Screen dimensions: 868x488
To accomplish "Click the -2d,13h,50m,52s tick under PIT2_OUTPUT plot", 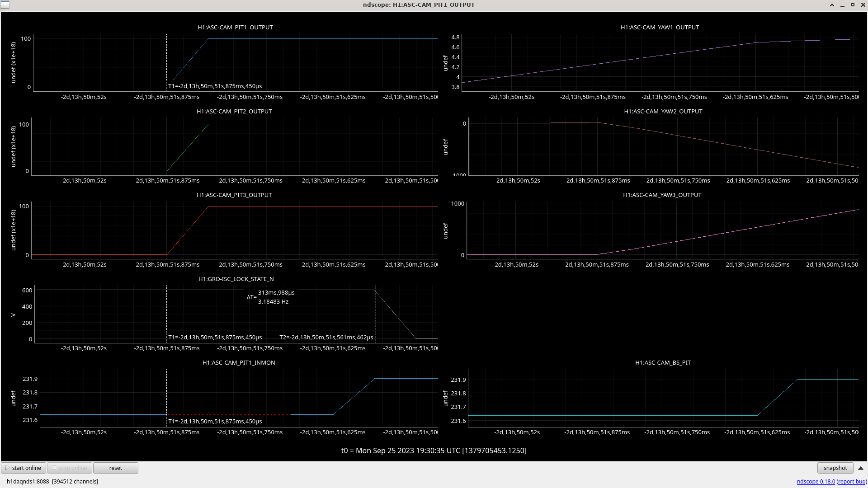I will tap(84, 180).
